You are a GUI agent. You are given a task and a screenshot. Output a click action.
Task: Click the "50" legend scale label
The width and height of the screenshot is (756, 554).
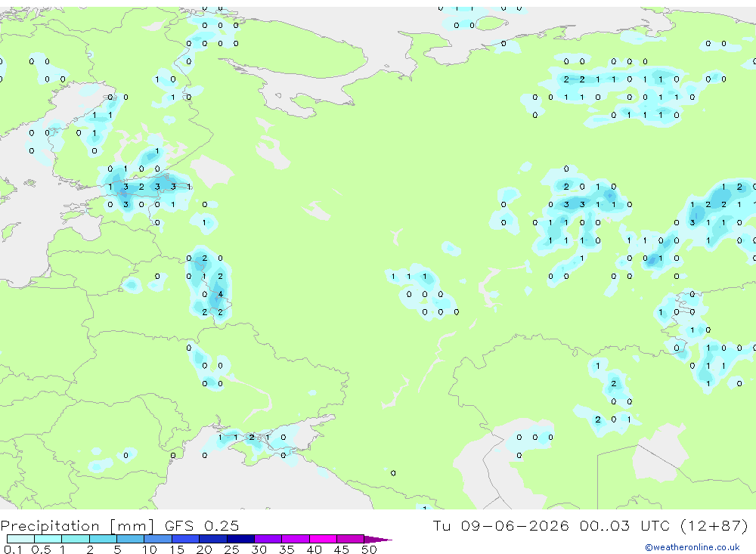[369, 549]
